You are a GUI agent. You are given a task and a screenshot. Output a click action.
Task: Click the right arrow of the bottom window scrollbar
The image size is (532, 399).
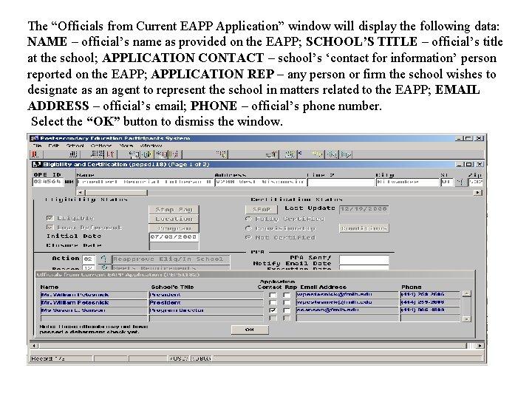click(x=480, y=346)
